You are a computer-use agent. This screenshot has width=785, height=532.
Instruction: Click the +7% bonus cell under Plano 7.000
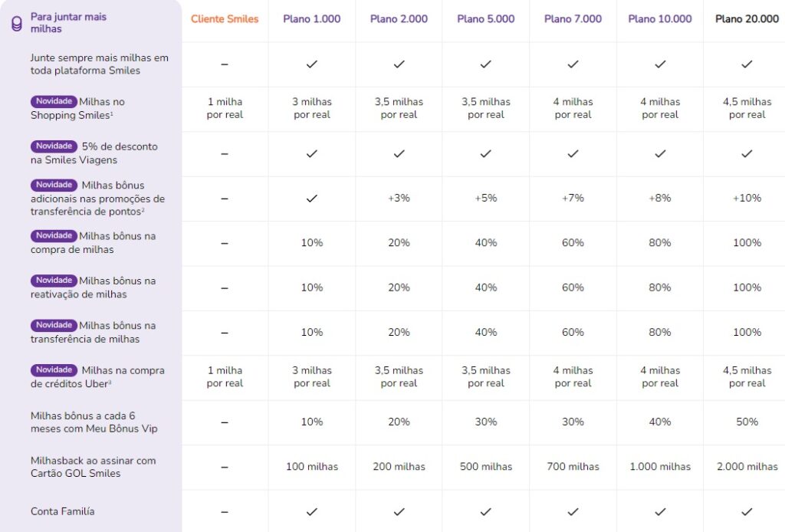(573, 199)
